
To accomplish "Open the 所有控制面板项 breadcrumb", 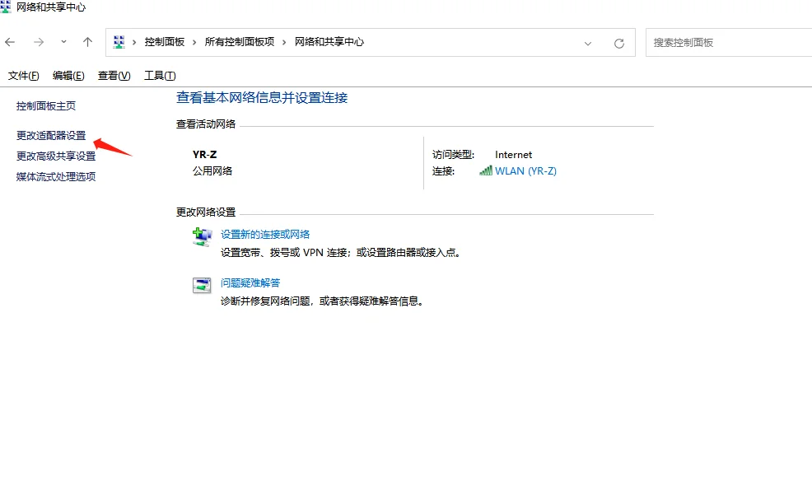I will pyautogui.click(x=240, y=42).
